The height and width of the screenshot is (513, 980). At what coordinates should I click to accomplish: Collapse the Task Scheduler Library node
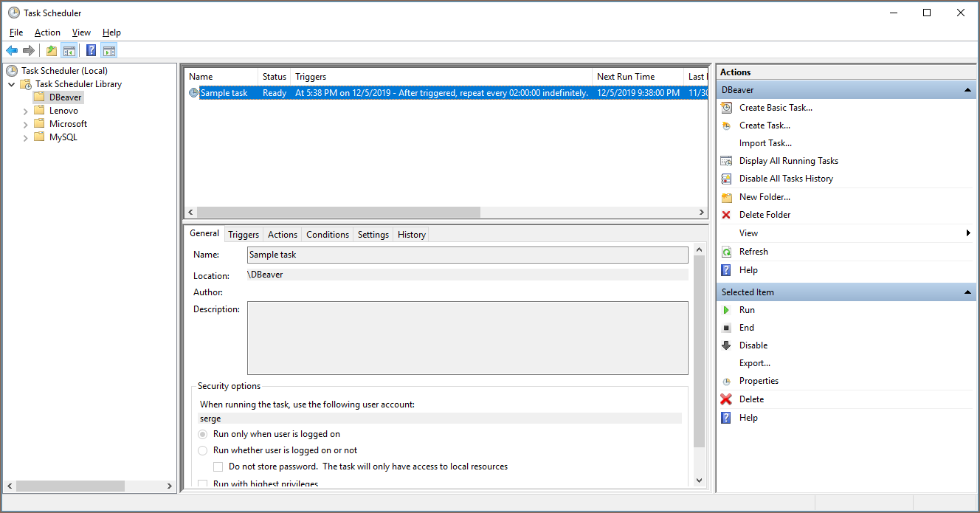pyautogui.click(x=12, y=84)
